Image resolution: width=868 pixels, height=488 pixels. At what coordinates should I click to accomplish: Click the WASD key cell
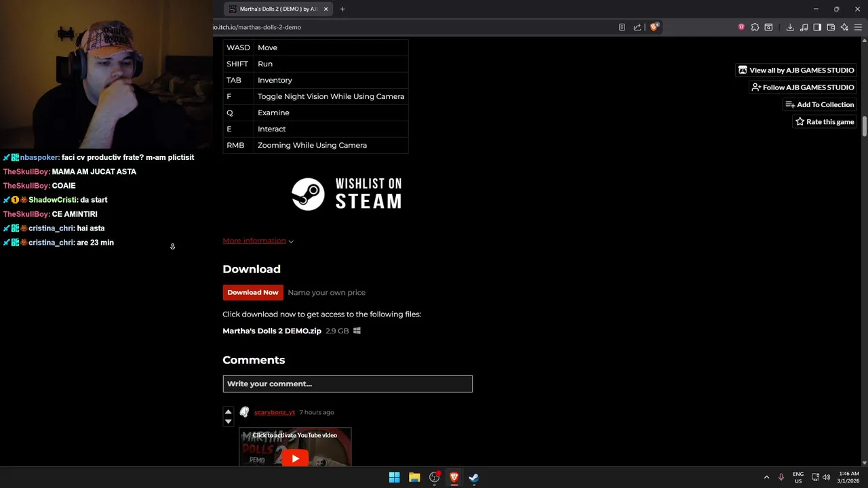pyautogui.click(x=238, y=47)
